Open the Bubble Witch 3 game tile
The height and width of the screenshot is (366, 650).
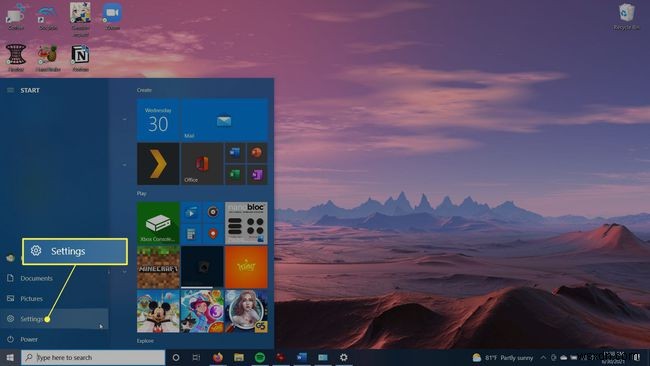202,311
